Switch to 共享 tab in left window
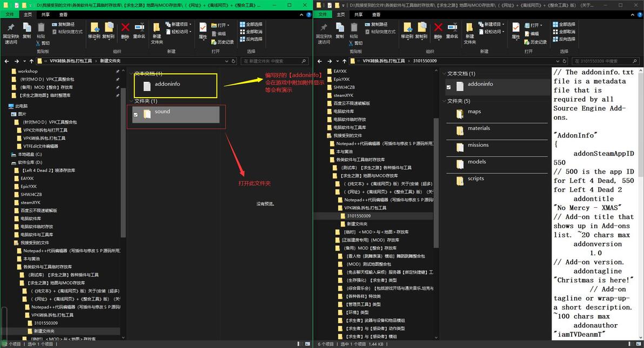The image size is (644, 348). coord(45,15)
